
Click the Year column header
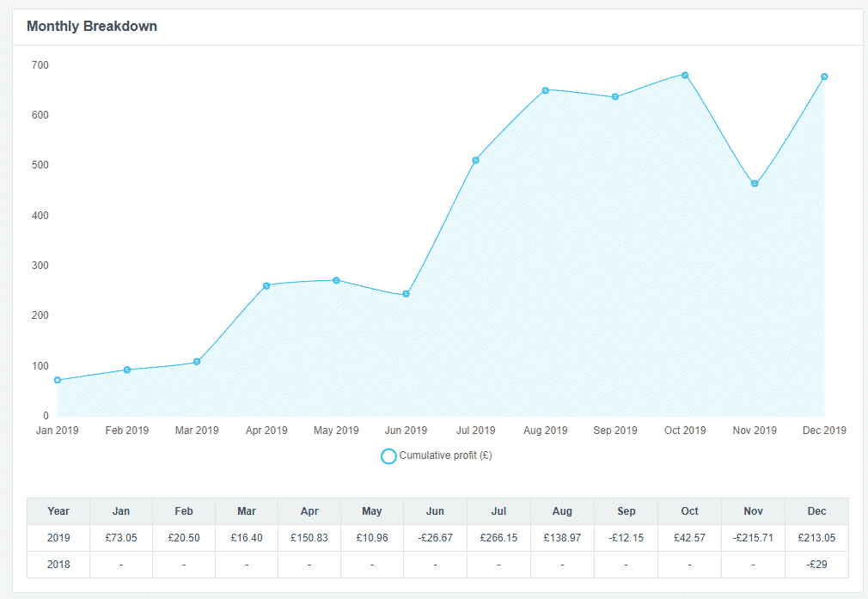[x=58, y=511]
